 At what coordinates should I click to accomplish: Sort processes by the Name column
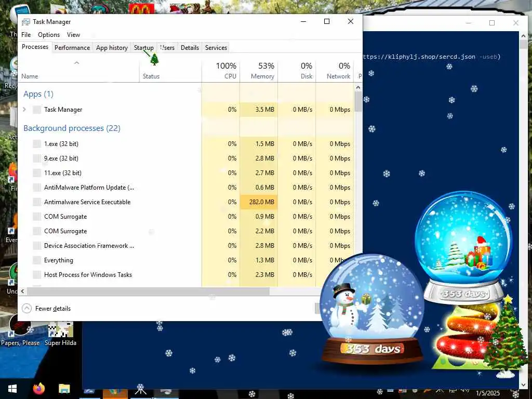79,71
